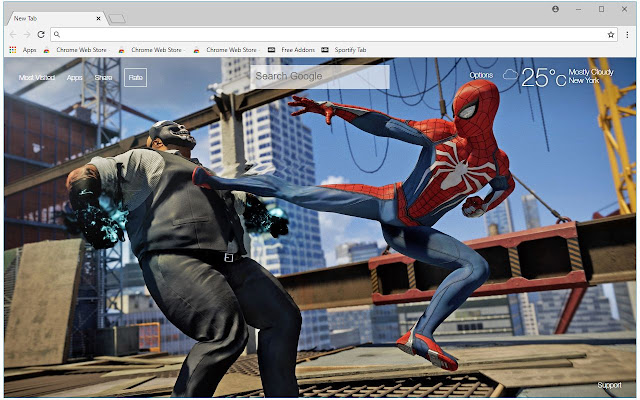Open Apps menu on new tab page
Screen dimensions: 640x400
(75, 78)
